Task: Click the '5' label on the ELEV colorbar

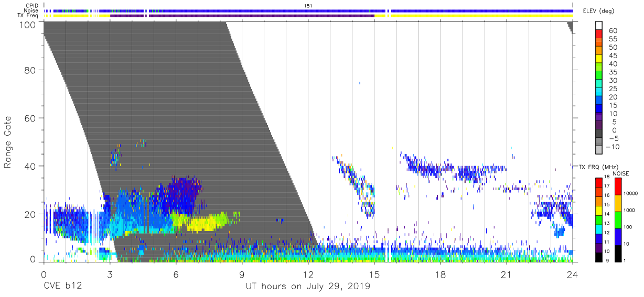Action: coord(614,122)
